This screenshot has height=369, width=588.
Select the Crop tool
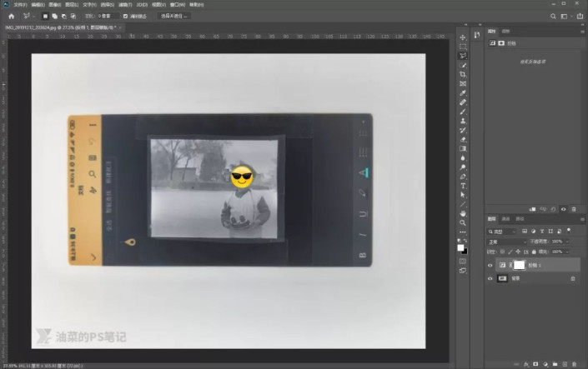463,74
